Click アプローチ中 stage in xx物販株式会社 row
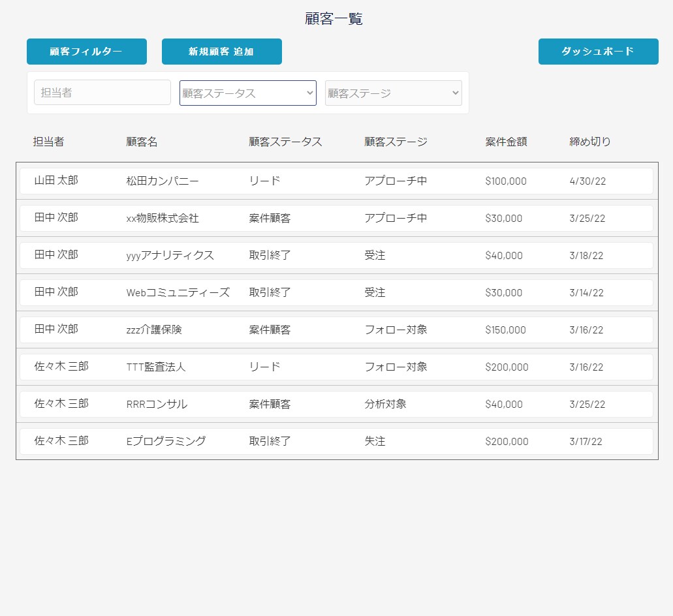Viewport: 673px width, 616px height. 396,219
